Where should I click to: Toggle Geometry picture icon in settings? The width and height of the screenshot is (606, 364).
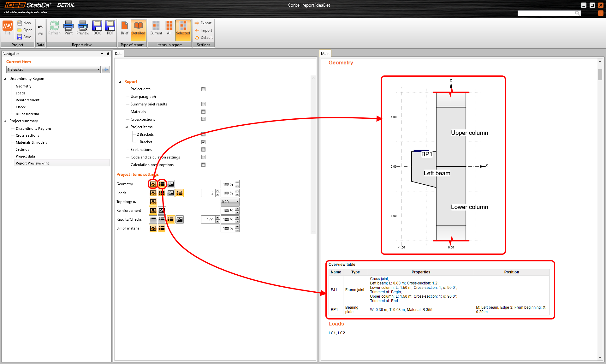tap(171, 184)
